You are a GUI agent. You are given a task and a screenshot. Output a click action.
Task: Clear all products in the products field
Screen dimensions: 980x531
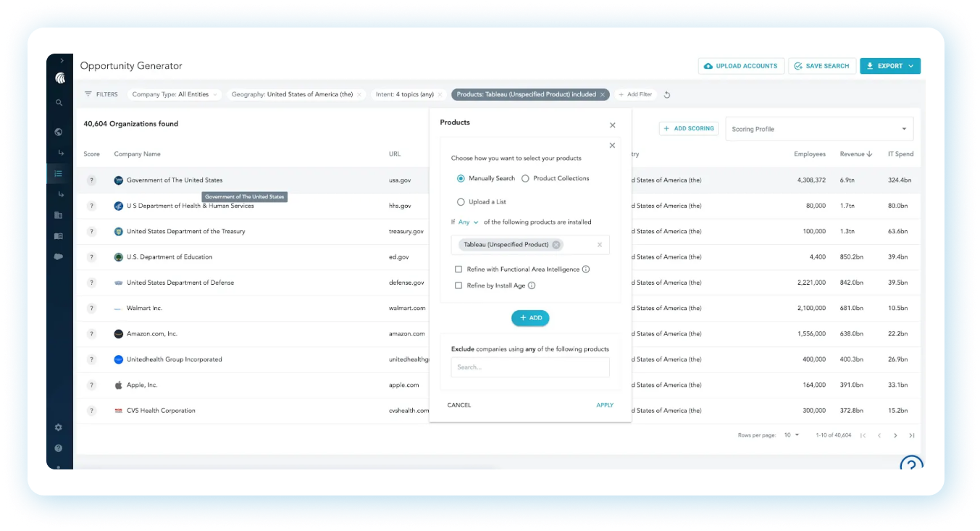600,245
